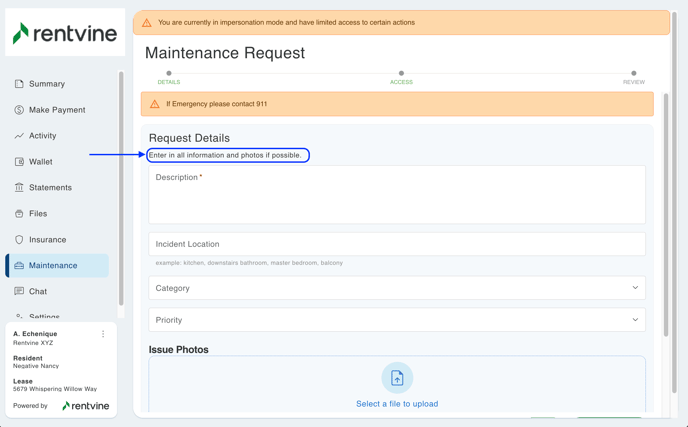Click the upload file icon

(x=397, y=378)
